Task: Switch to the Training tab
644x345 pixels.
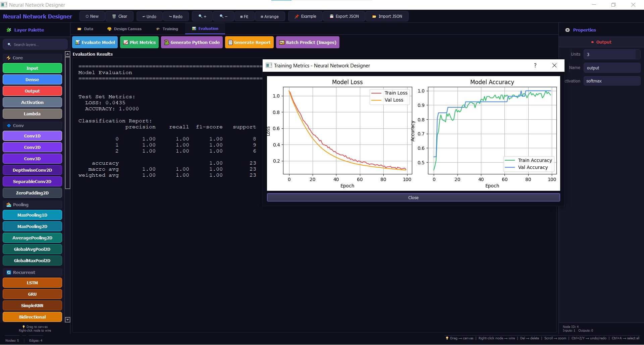Action: coord(167,29)
